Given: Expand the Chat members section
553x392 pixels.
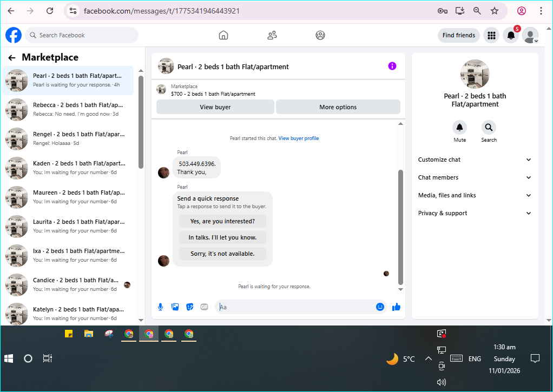Looking at the screenshot, I should (x=475, y=177).
